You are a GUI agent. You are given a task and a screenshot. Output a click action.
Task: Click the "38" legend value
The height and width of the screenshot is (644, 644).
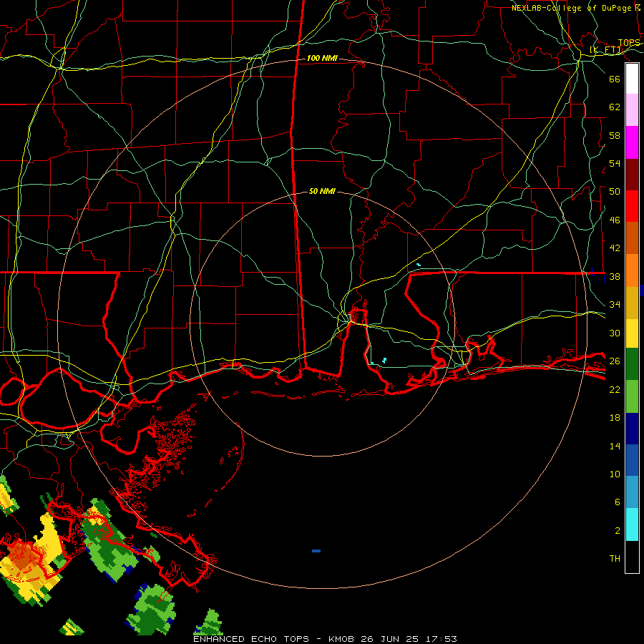click(x=615, y=276)
